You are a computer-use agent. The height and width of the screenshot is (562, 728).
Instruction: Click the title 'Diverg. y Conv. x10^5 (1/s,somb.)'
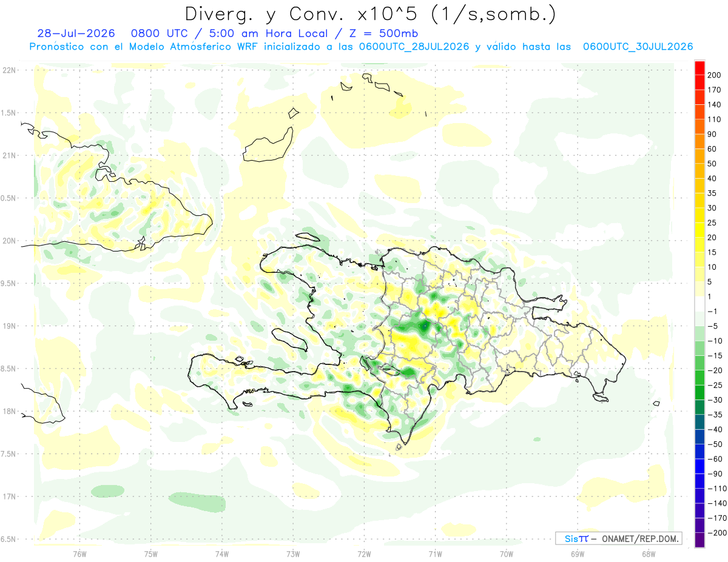[369, 14]
